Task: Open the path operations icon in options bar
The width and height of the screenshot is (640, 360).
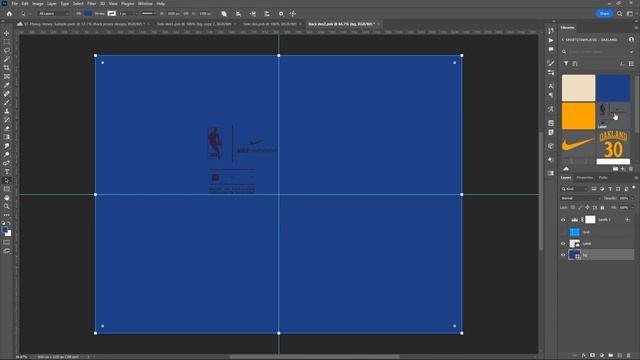Action: (224, 13)
